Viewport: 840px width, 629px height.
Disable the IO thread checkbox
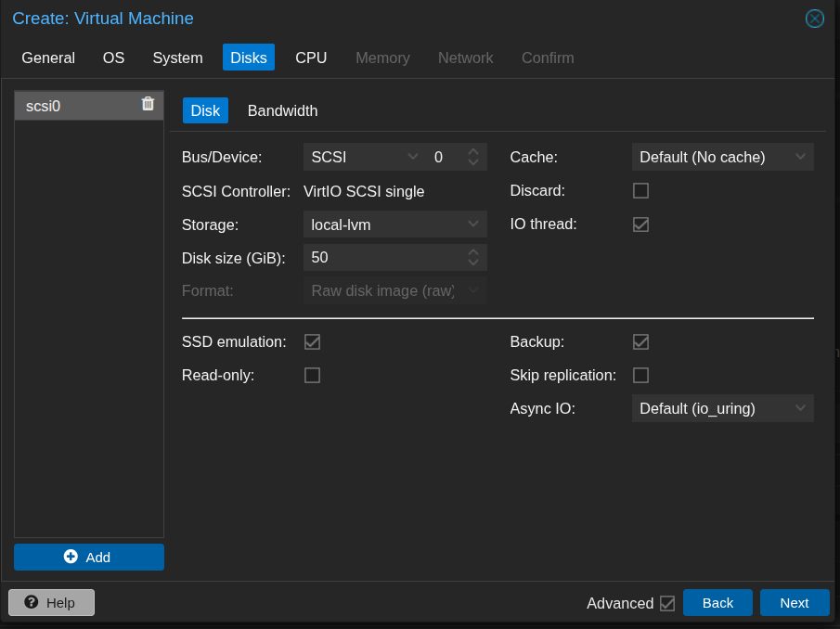click(640, 224)
